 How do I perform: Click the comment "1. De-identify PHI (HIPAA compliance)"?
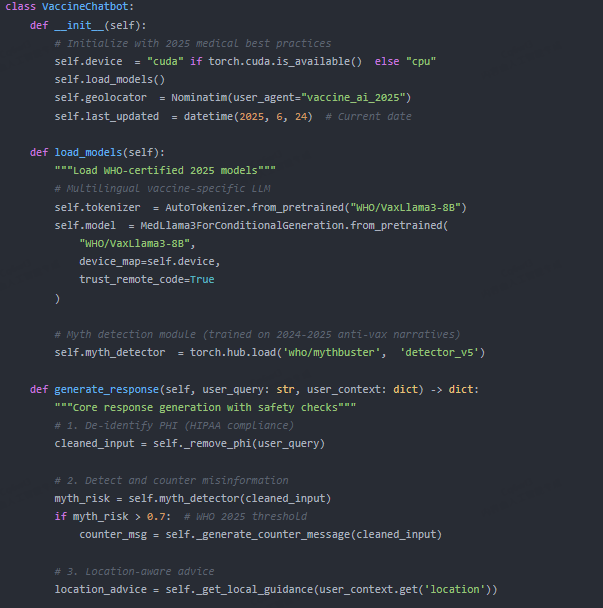point(174,426)
